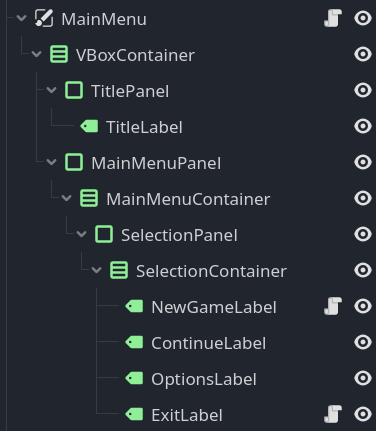
Task: Click the SelectionContainer node type icon
Action: pos(119,270)
